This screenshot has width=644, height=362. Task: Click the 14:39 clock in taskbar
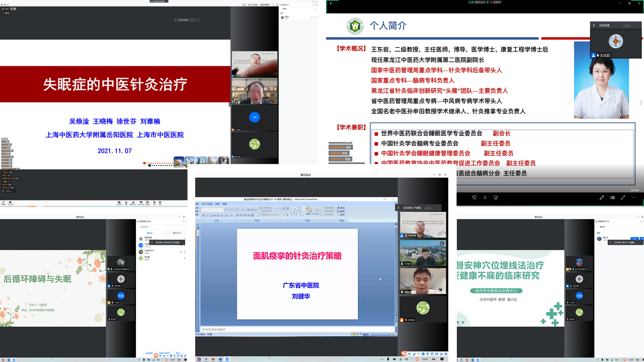coord(631,359)
